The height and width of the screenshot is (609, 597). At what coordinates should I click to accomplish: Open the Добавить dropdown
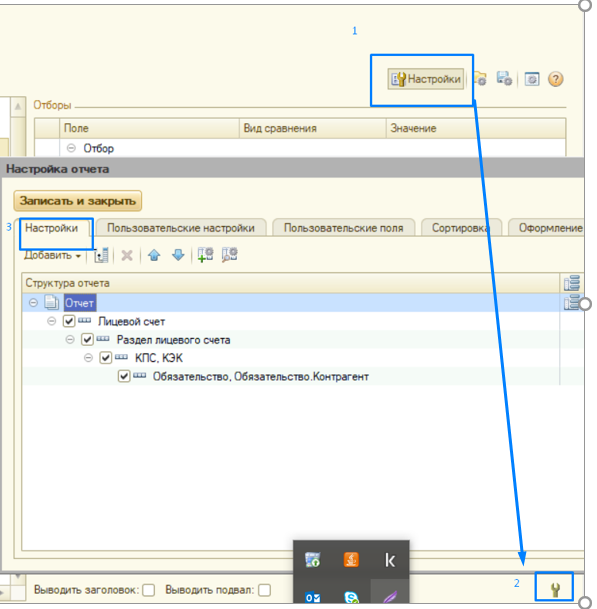(x=52, y=256)
